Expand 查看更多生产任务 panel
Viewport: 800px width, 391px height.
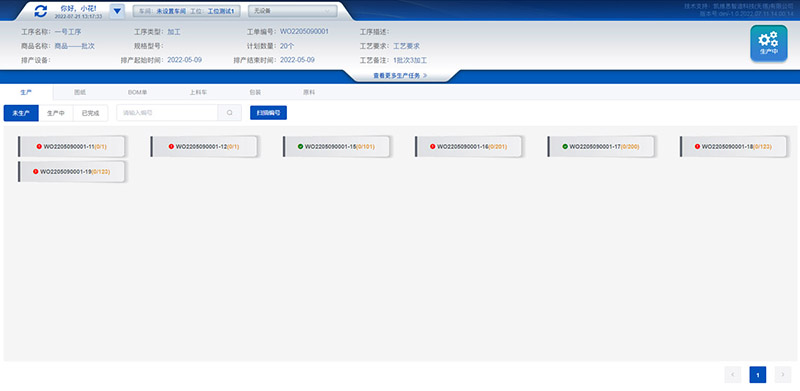pyautogui.click(x=400, y=76)
